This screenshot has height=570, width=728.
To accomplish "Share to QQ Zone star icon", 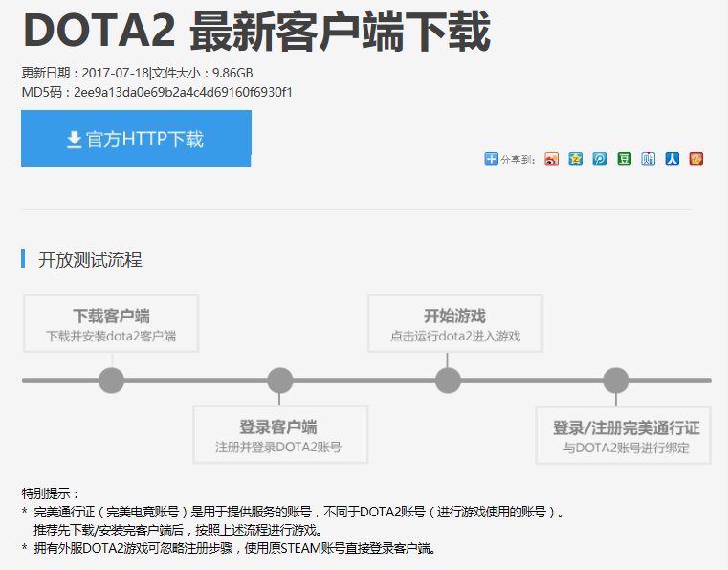I will coord(575,159).
